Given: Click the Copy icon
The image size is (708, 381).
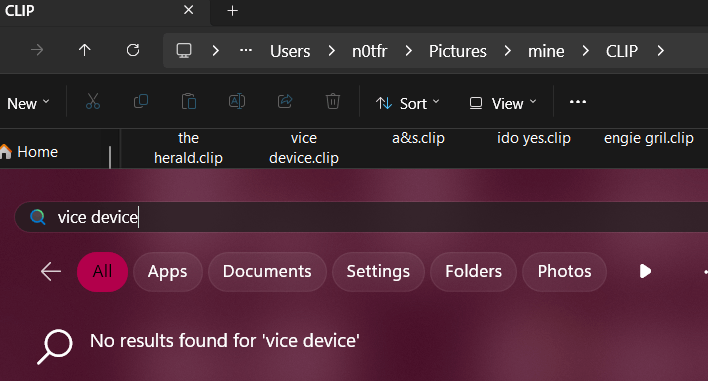Looking at the screenshot, I should [141, 101].
